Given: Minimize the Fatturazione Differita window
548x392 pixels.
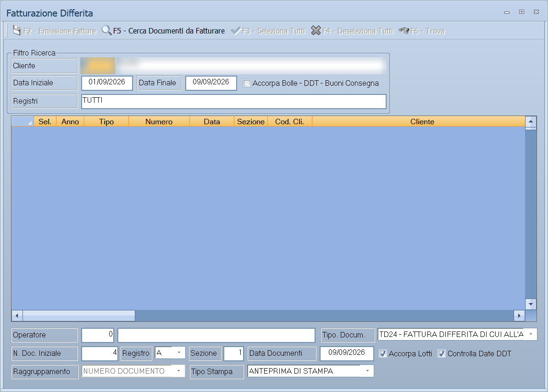Looking at the screenshot, I should (507, 12).
